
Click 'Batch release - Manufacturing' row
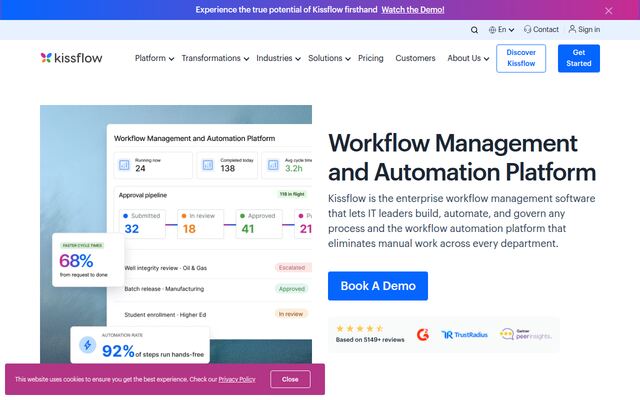click(x=164, y=289)
